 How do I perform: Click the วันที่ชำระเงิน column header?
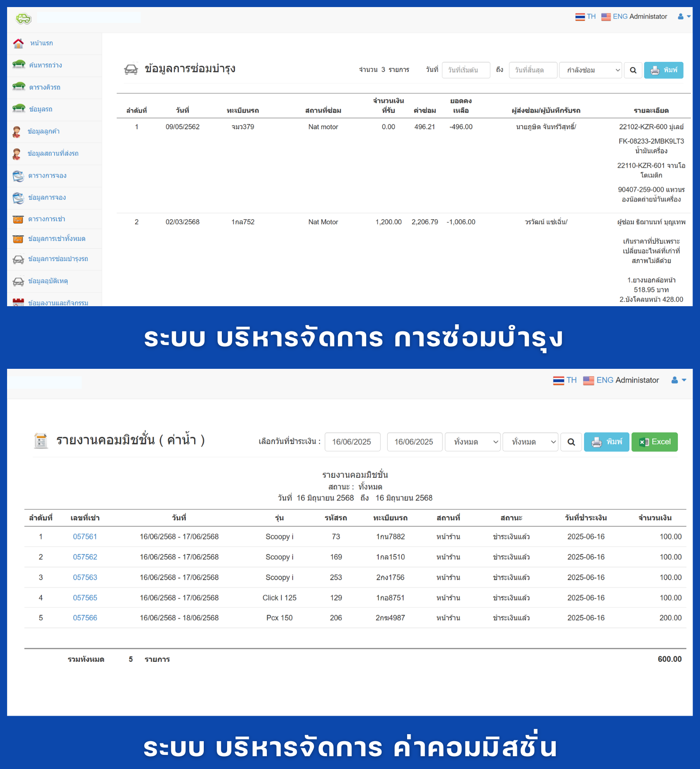tap(586, 518)
